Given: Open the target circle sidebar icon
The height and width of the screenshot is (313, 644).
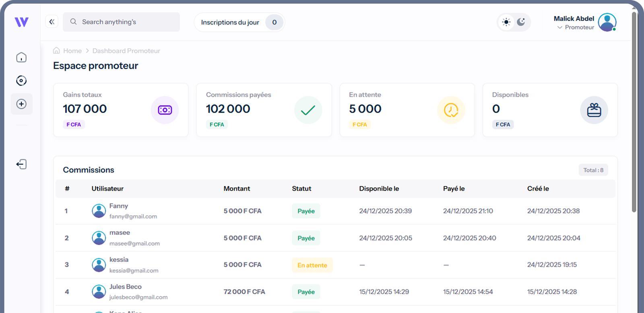Looking at the screenshot, I should pyautogui.click(x=21, y=81).
